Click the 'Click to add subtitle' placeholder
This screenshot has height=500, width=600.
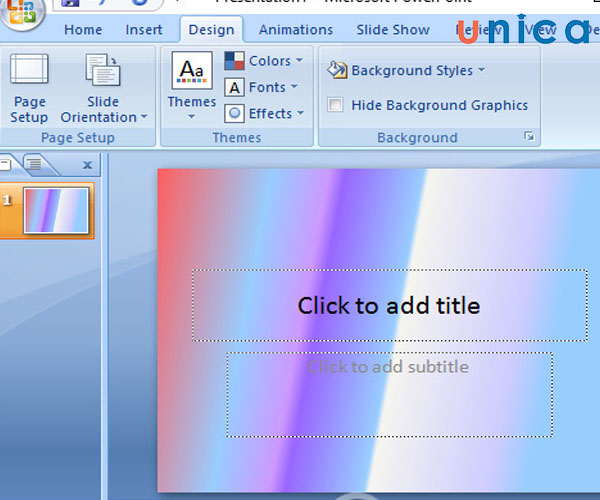[390, 394]
